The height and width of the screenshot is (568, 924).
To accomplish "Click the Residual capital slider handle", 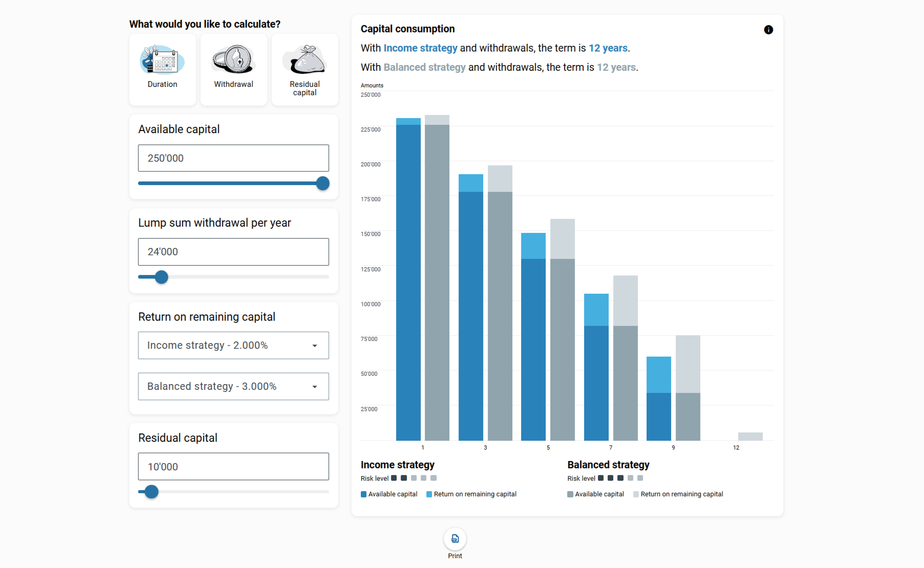I will [151, 492].
